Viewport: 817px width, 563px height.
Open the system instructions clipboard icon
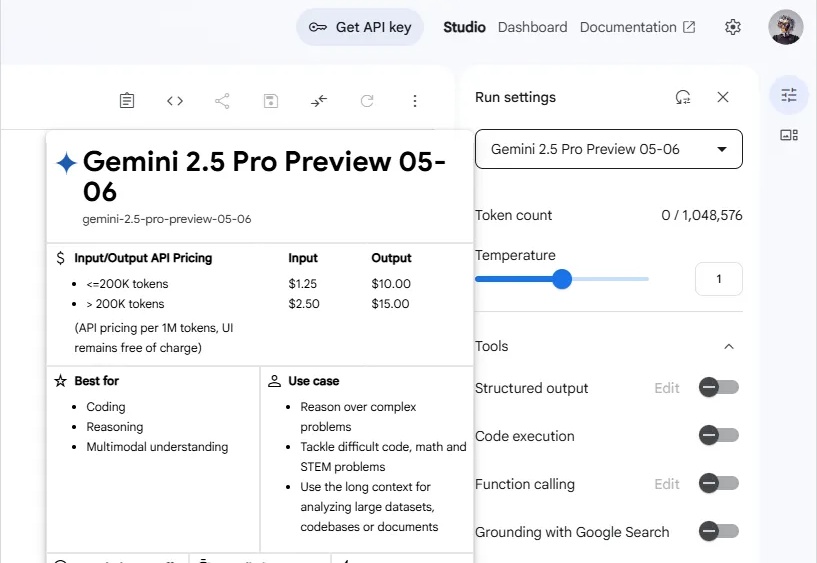[127, 101]
